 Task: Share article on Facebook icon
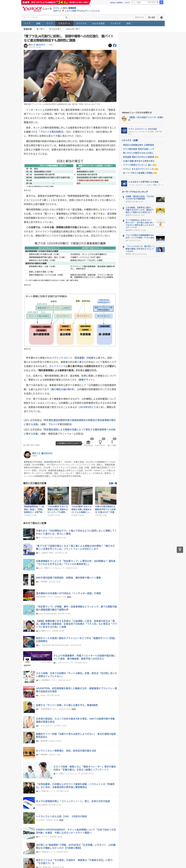coord(115,45)
